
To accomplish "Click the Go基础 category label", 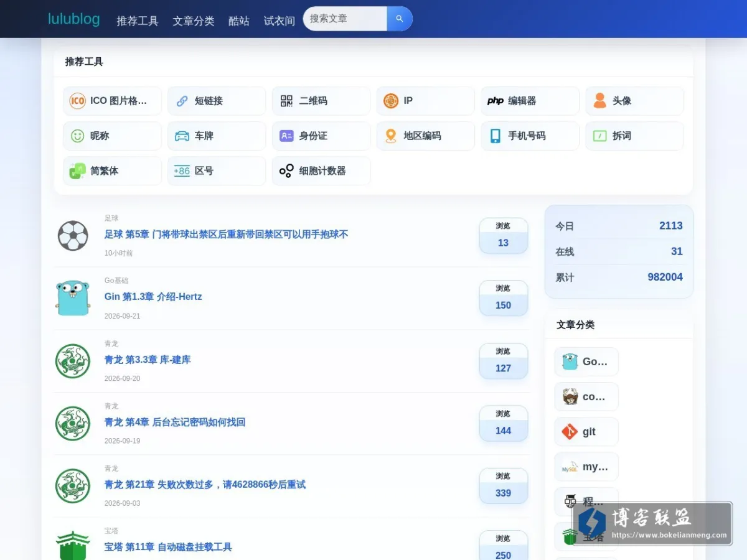I will click(x=116, y=281).
